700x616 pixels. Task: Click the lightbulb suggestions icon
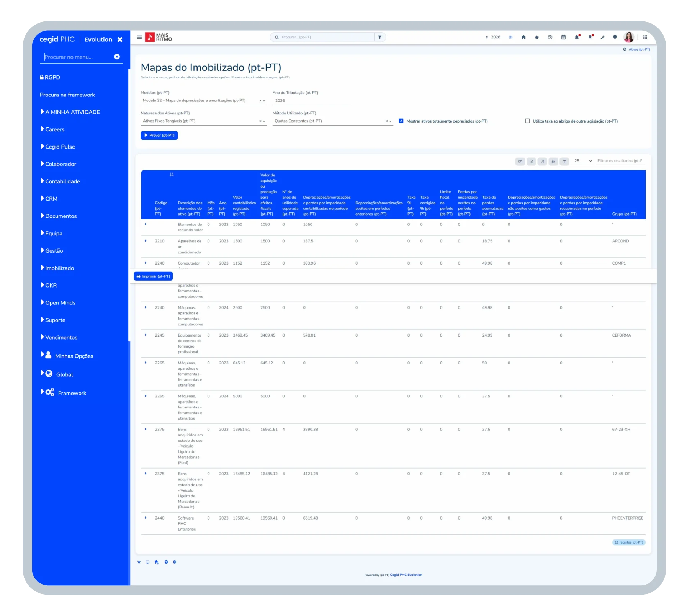[615, 37]
